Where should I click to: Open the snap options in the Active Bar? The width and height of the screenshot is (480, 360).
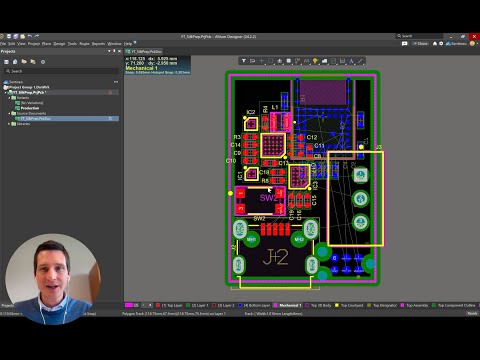point(253,61)
